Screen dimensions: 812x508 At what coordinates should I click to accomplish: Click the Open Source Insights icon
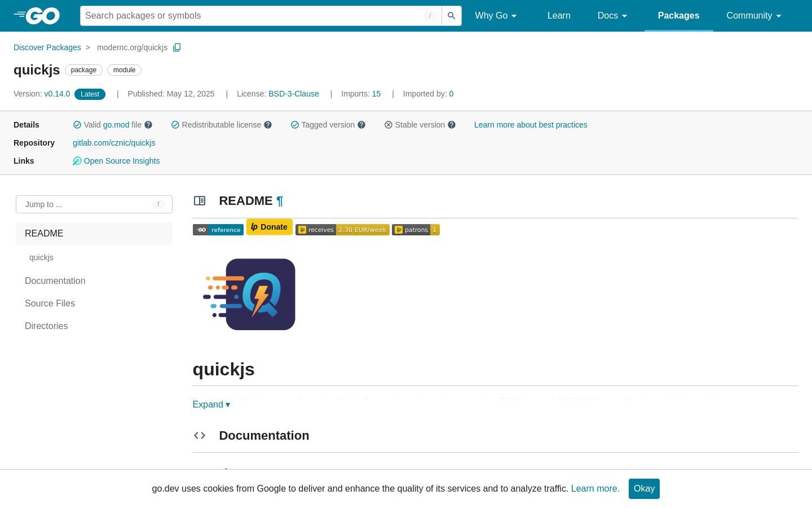[x=77, y=161]
